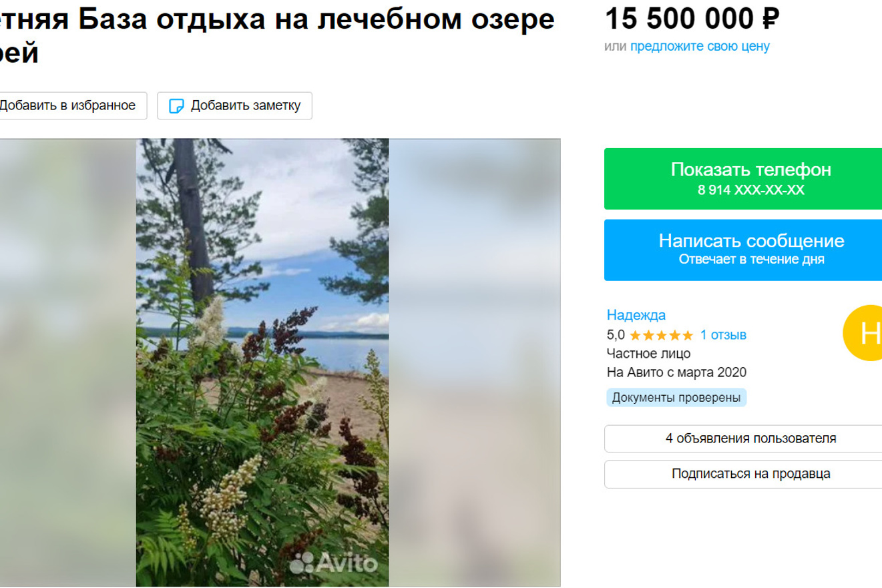The image size is (882, 588).
Task: Click the masked 8 914 XXX-XX-XX number
Action: click(x=750, y=190)
